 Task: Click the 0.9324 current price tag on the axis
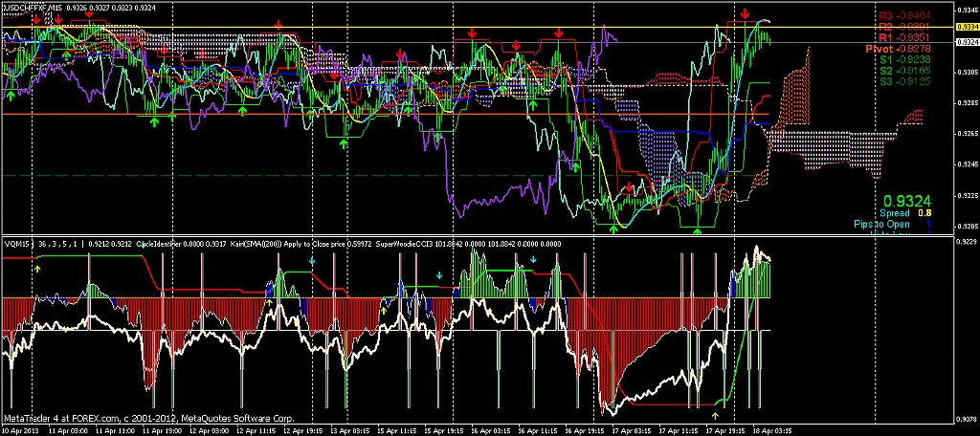[967, 42]
